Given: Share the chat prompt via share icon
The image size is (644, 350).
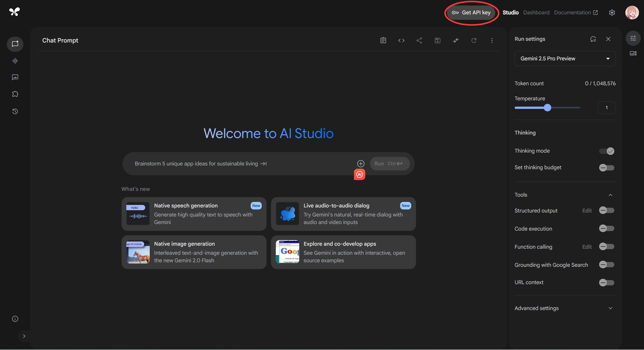Looking at the screenshot, I should point(419,40).
